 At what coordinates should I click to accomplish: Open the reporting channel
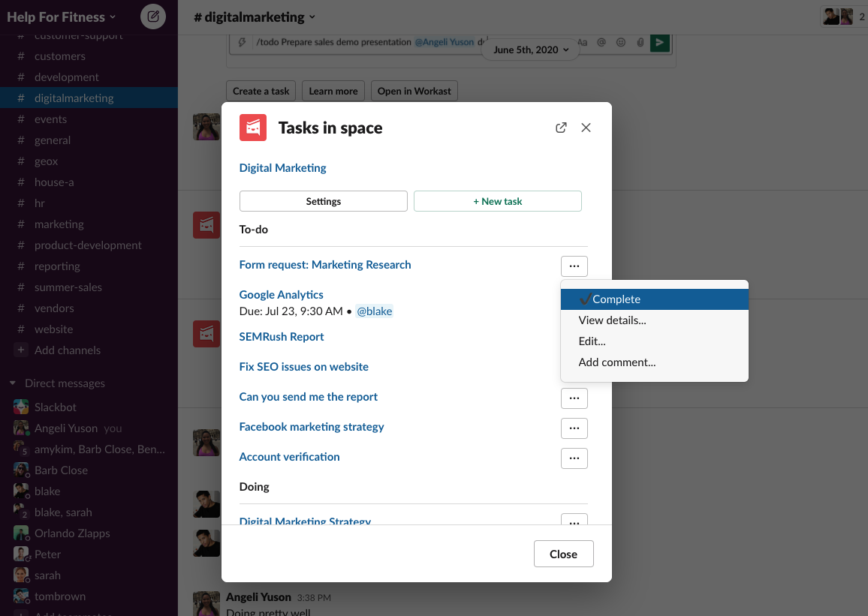coord(89,266)
